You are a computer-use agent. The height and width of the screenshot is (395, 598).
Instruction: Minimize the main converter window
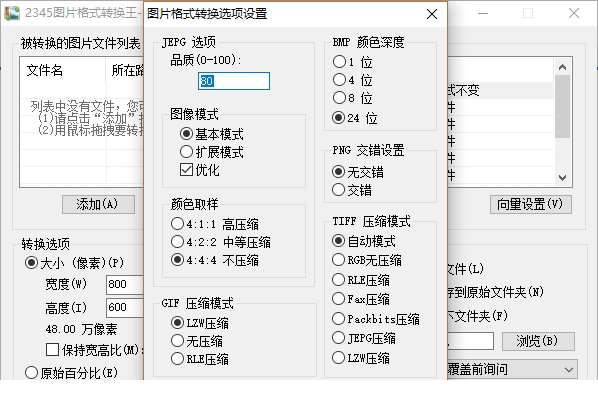[483, 13]
